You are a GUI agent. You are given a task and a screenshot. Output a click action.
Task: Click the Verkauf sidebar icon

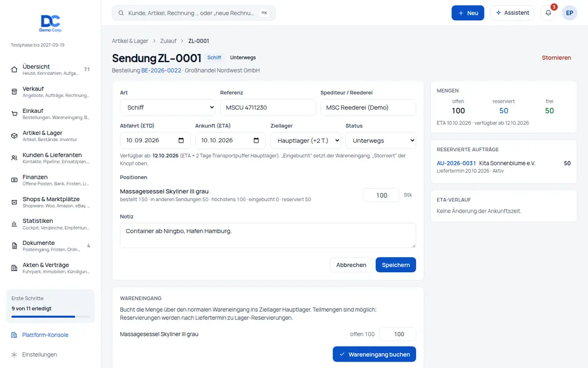[14, 91]
